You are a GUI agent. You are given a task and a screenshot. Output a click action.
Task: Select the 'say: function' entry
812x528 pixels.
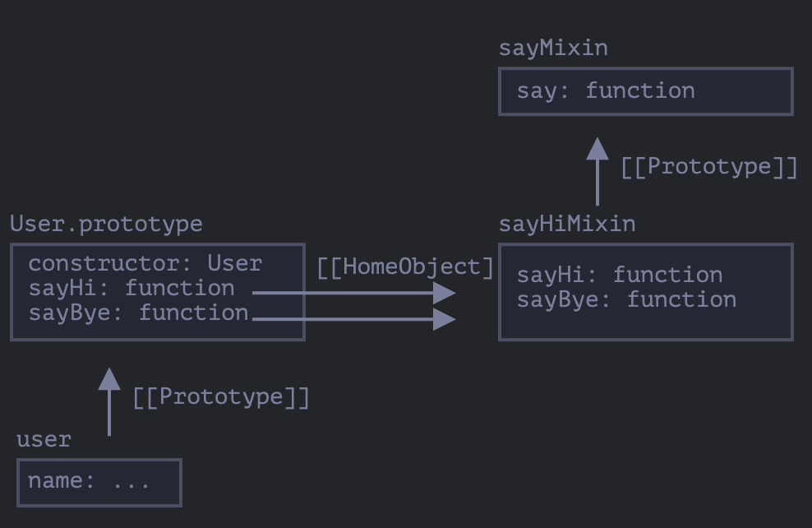[x=606, y=90]
